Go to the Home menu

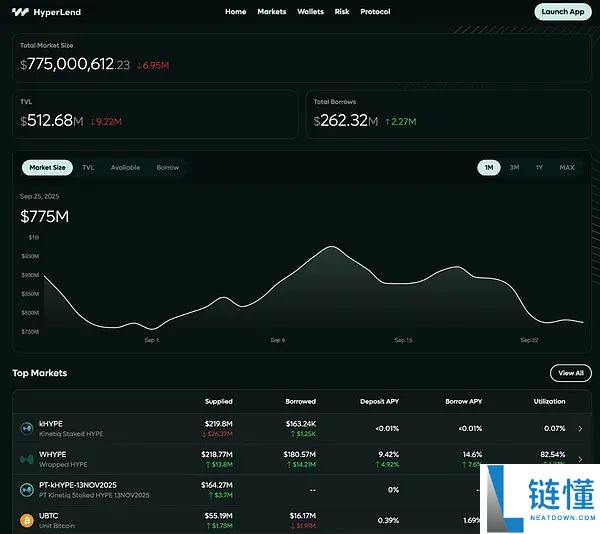235,12
